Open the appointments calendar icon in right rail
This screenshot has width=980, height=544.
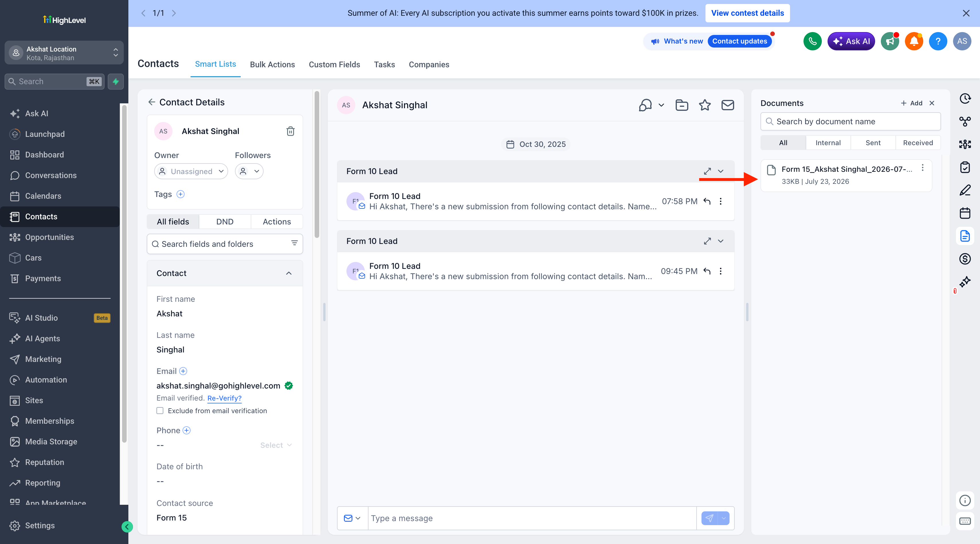coord(965,213)
